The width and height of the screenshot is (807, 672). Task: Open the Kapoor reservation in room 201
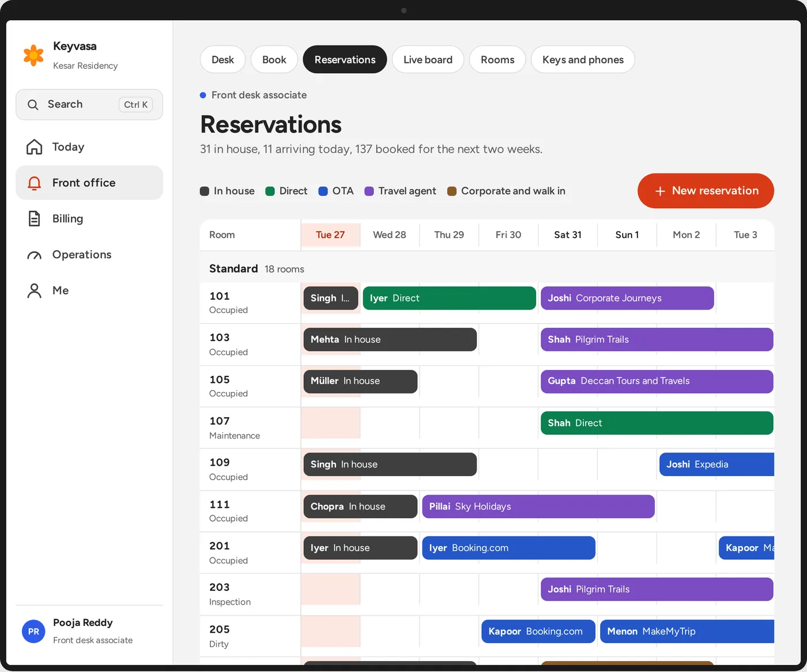[x=746, y=548]
